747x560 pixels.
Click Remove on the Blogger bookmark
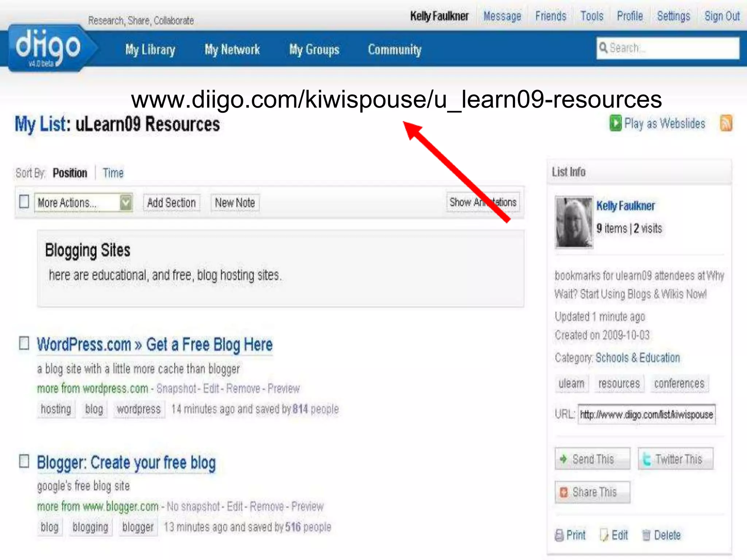267,506
